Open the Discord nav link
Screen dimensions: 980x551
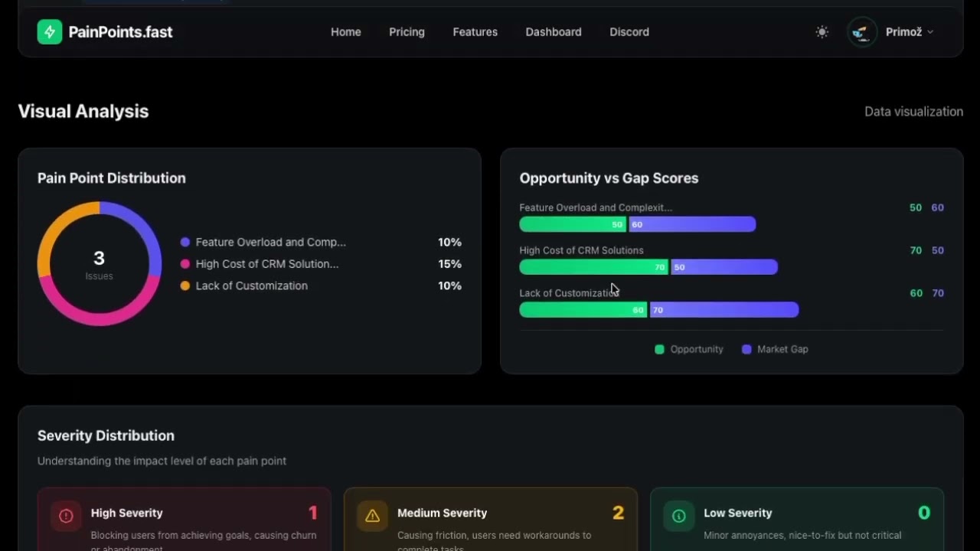tap(629, 32)
